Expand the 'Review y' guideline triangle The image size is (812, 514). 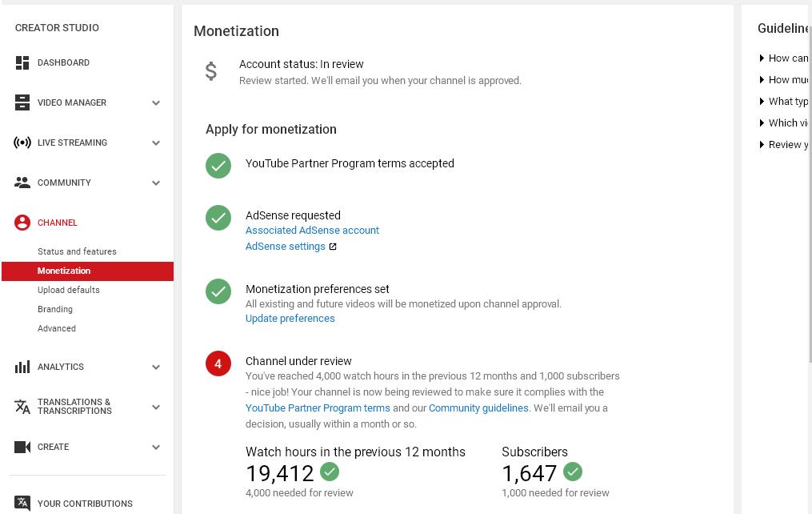762,145
